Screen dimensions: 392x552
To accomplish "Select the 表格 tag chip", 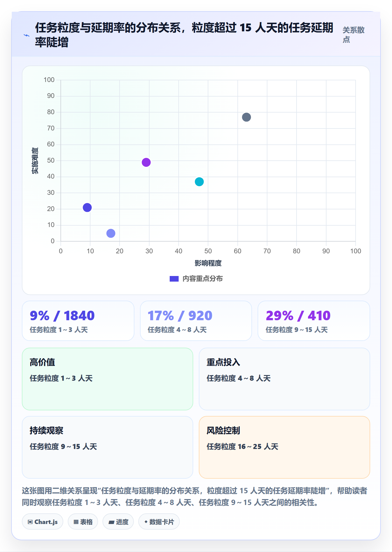I will pos(83,522).
